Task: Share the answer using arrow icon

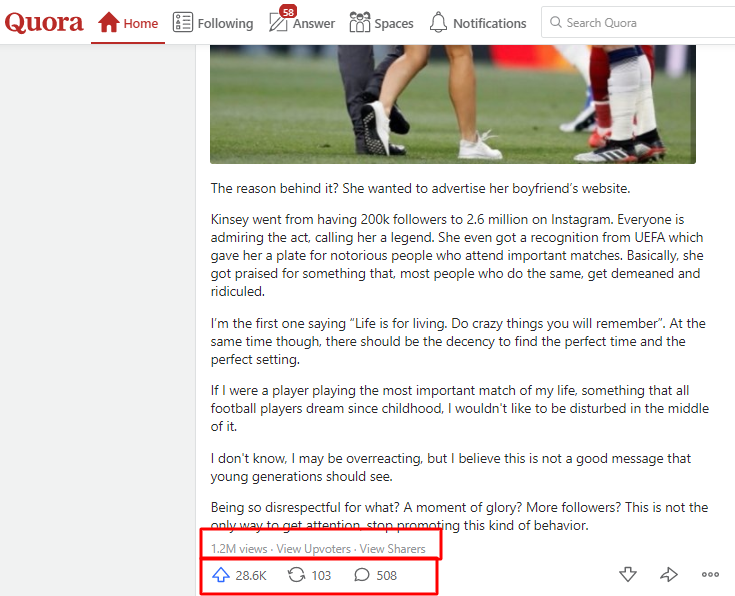Action: (669, 574)
